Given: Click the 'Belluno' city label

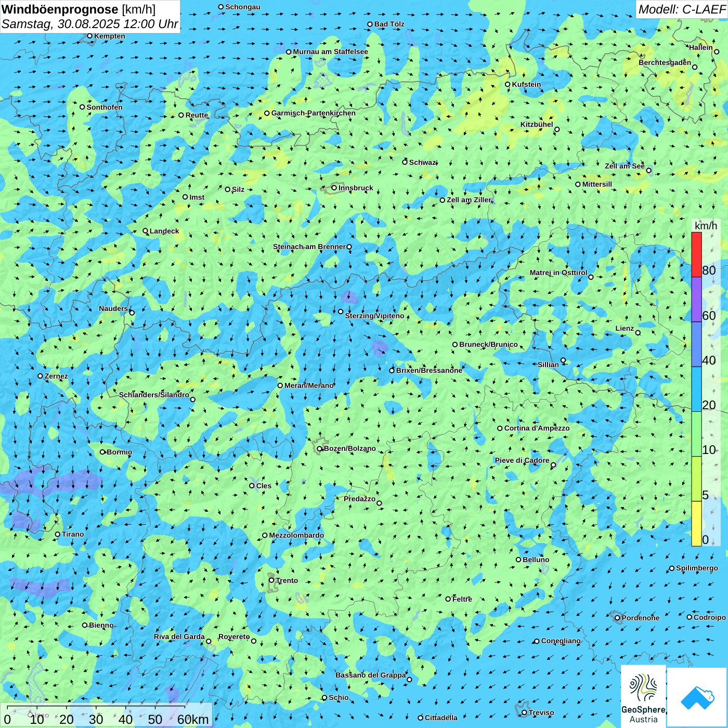Looking at the screenshot, I should click(x=536, y=560).
